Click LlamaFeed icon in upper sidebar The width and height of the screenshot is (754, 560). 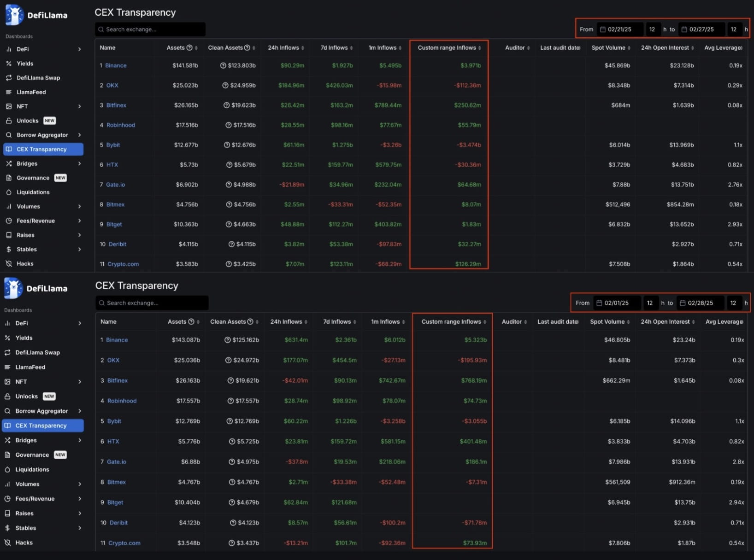pyautogui.click(x=9, y=92)
